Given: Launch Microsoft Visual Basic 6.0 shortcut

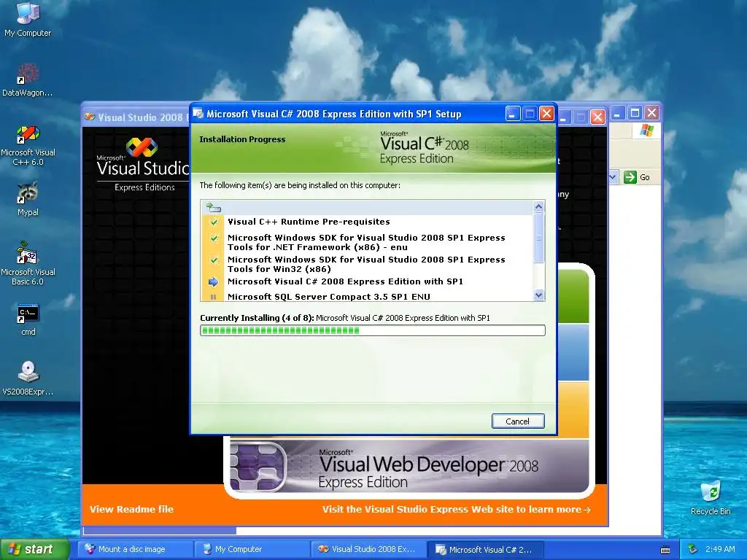Looking at the screenshot, I should 28,264.
